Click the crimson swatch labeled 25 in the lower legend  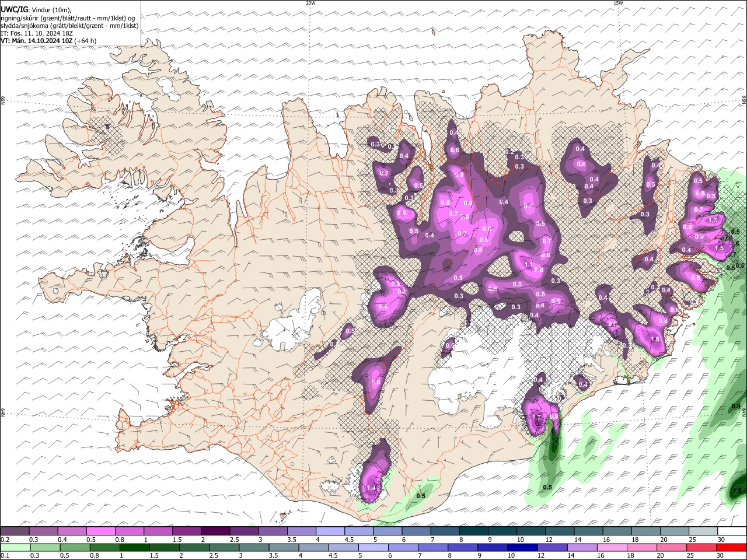(701, 547)
